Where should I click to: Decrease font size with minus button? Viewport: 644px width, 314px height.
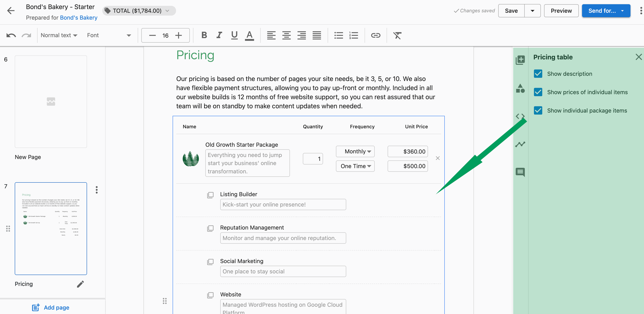coord(152,36)
